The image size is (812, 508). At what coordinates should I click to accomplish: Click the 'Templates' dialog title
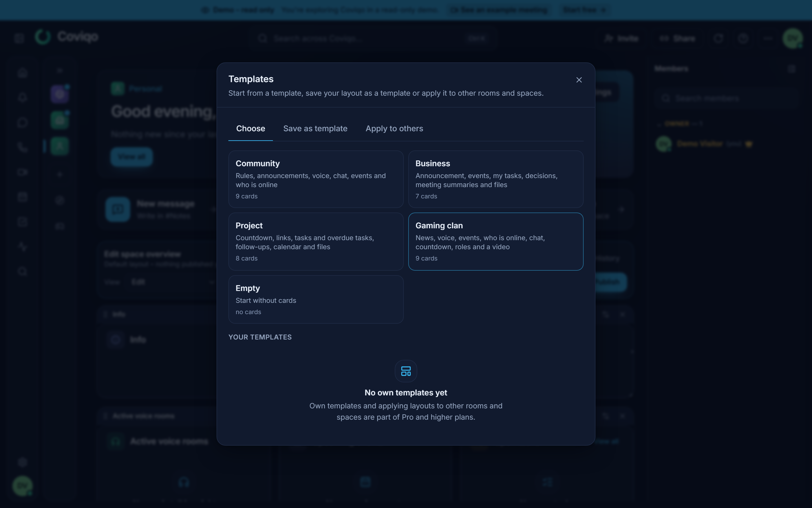[x=251, y=79]
